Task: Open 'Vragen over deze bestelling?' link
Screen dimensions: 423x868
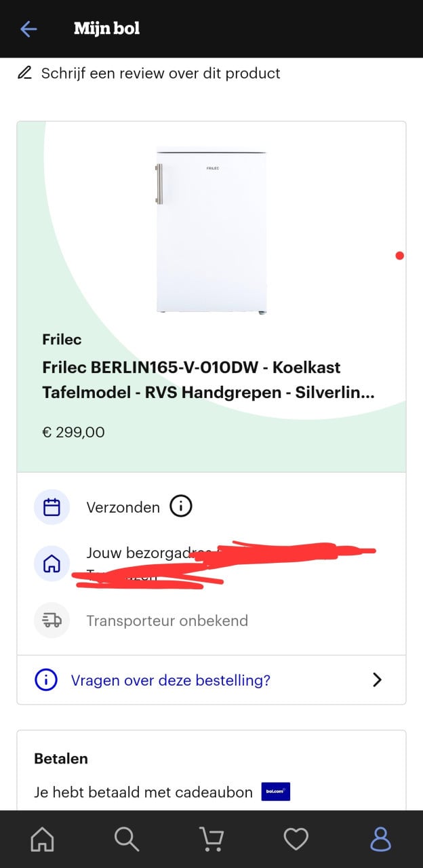Action: point(171,680)
